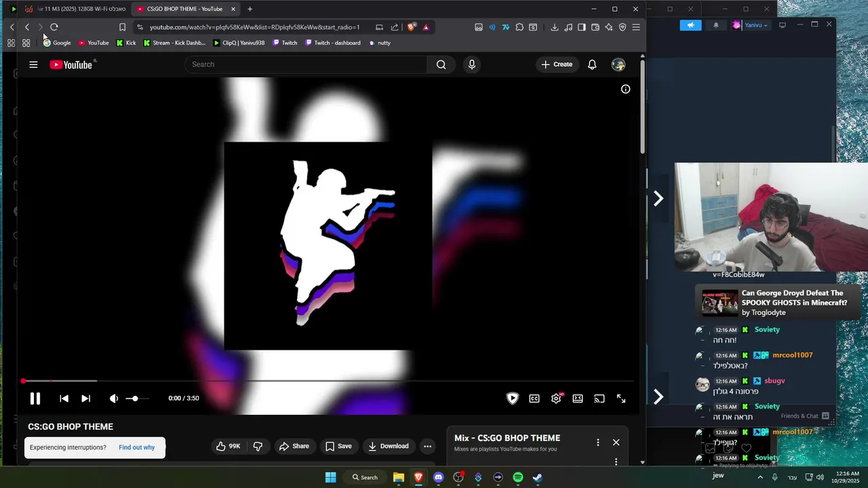The image size is (868, 488).
Task: Open ClipQ Yanivu938 bookmark
Action: tap(239, 43)
